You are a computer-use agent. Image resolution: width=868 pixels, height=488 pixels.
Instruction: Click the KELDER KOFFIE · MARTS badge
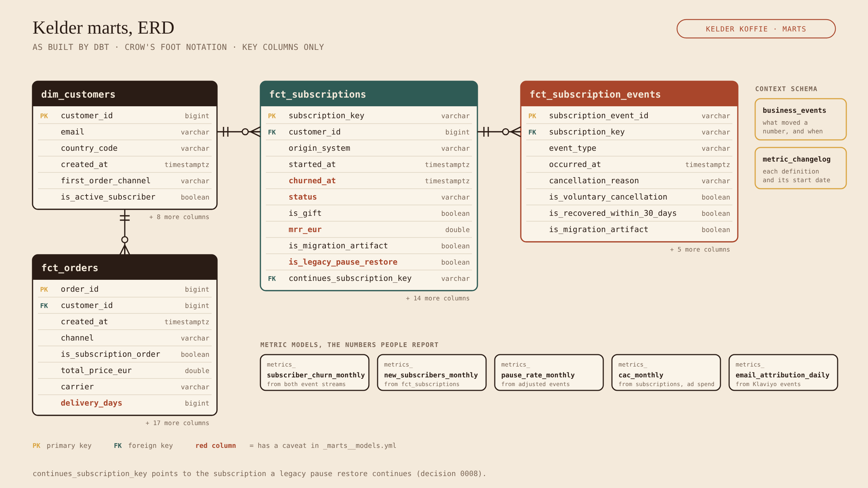[756, 29]
